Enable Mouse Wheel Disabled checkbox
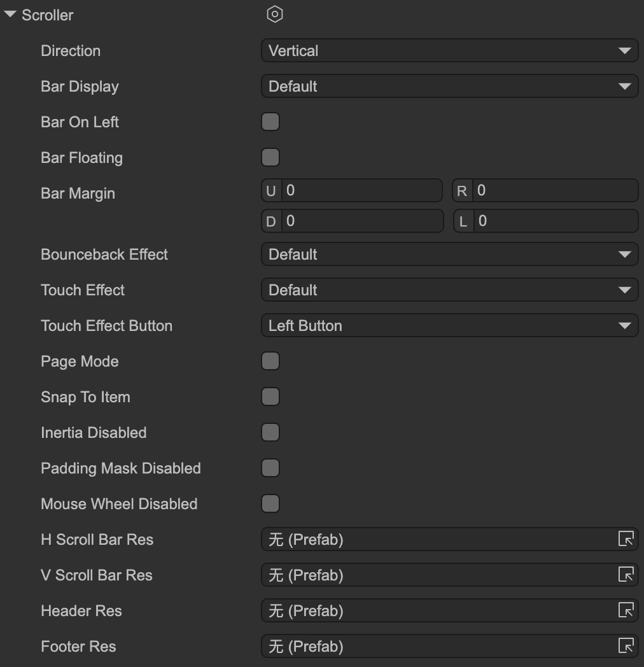Viewport: 644px width, 667px height. 270,504
